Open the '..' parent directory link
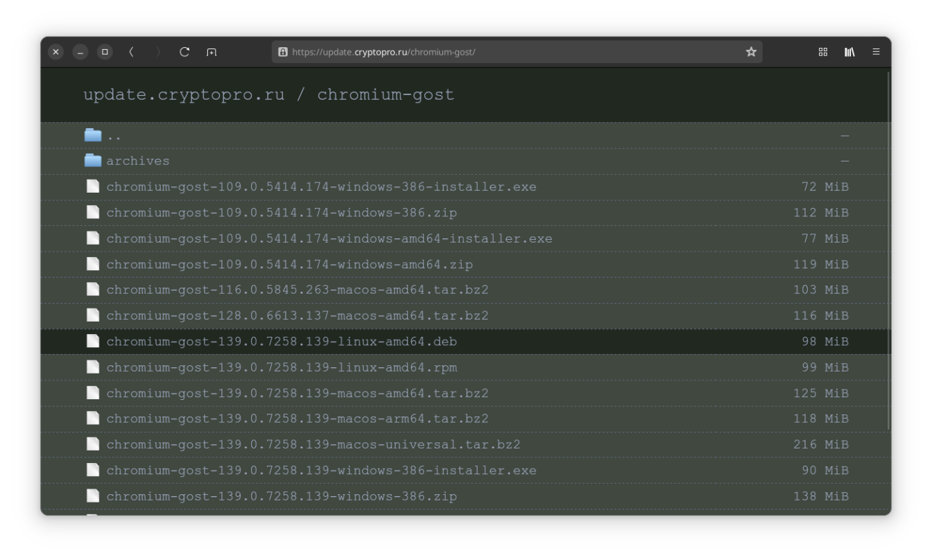This screenshot has height=560, width=932. (x=114, y=137)
